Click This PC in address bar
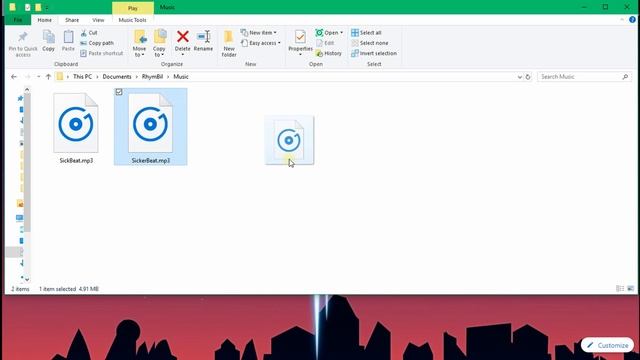The height and width of the screenshot is (360, 640). click(x=82, y=77)
